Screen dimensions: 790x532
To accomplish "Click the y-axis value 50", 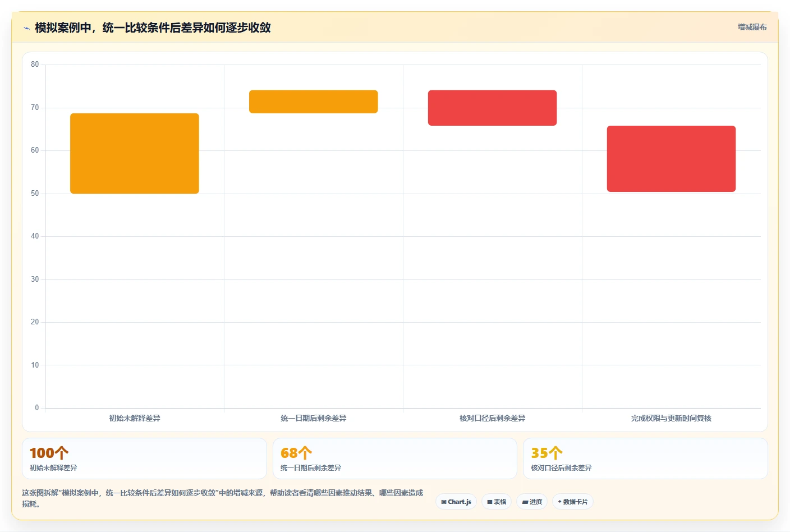I will tap(35, 194).
